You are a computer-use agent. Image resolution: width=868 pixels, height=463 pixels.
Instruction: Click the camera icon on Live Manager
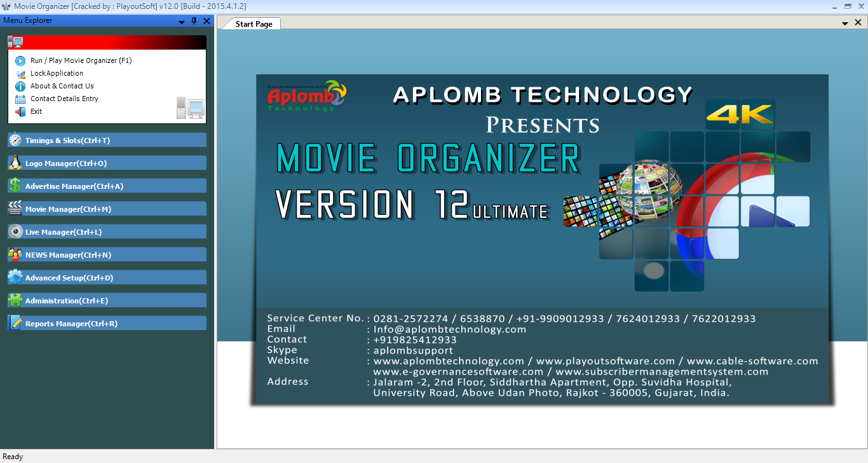pos(15,231)
